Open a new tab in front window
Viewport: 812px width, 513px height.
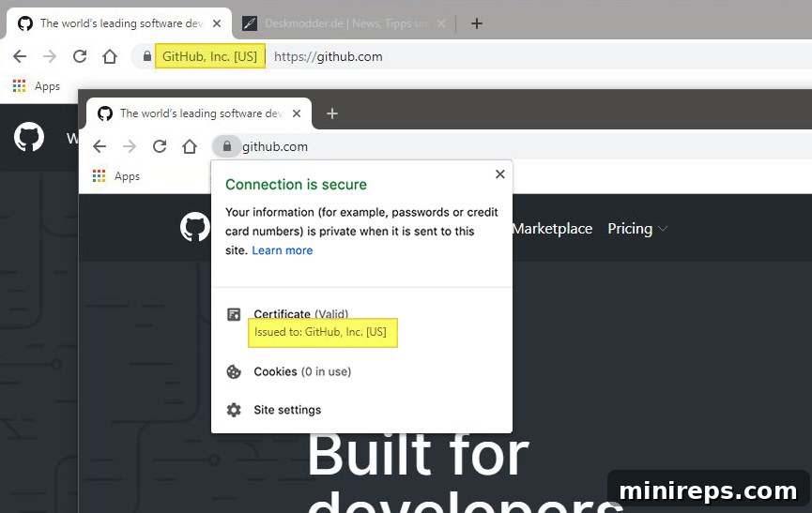pos(332,113)
